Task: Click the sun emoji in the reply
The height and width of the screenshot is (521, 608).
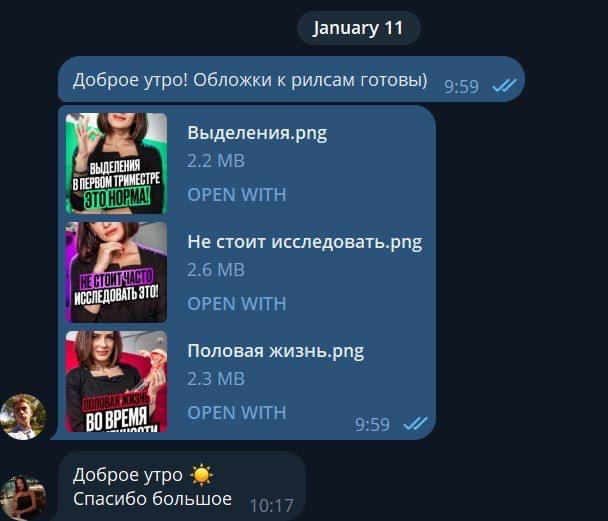Action: pos(201,475)
